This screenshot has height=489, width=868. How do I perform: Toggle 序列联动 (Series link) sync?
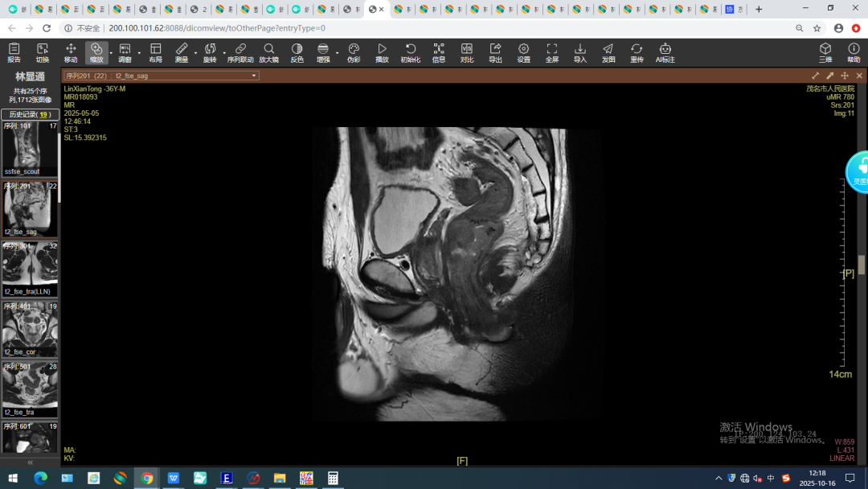tap(240, 52)
